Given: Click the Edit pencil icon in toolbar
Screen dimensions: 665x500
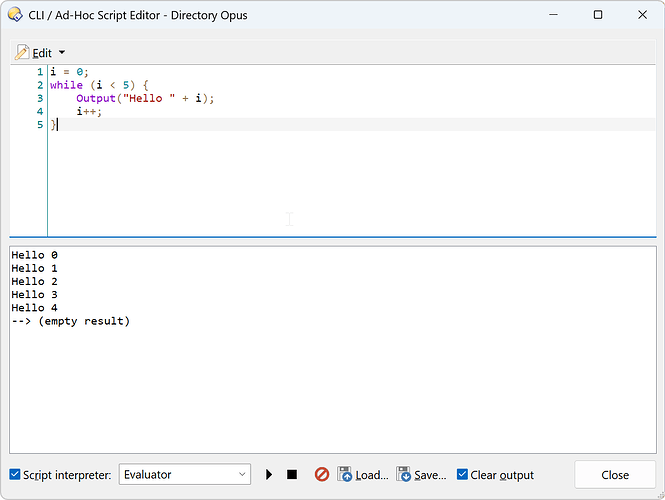Looking at the screenshot, I should (22, 52).
